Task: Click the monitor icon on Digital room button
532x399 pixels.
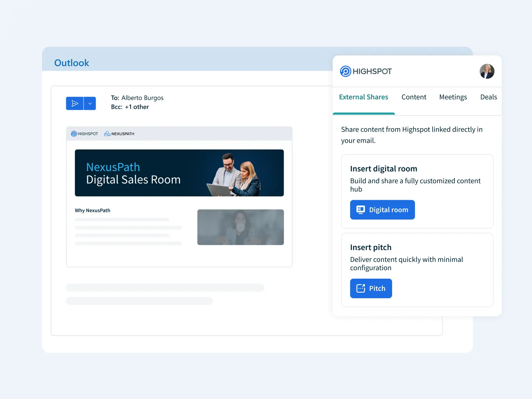Action: click(361, 210)
